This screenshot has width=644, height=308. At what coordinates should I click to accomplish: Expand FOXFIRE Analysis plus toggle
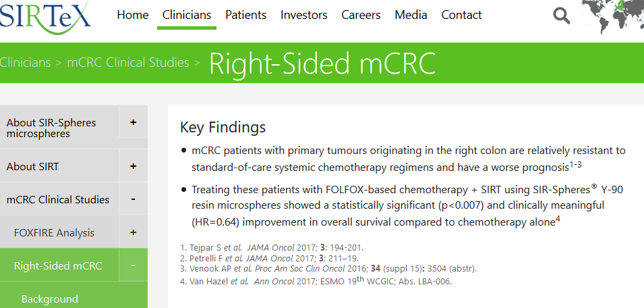coord(133,232)
